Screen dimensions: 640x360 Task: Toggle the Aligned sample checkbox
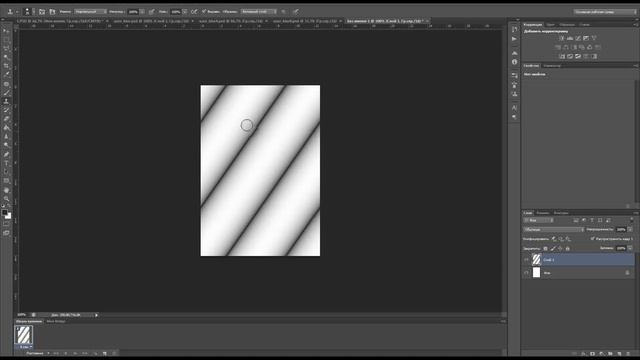click(204, 11)
